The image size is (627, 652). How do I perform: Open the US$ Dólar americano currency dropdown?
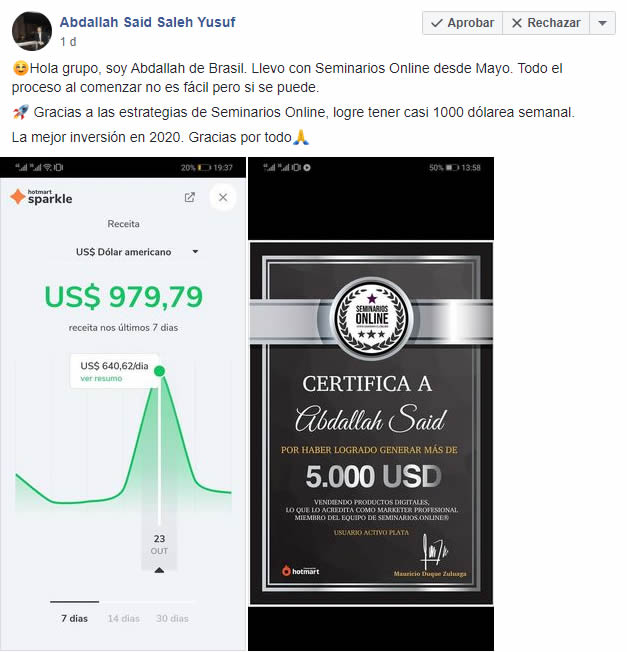[137, 252]
